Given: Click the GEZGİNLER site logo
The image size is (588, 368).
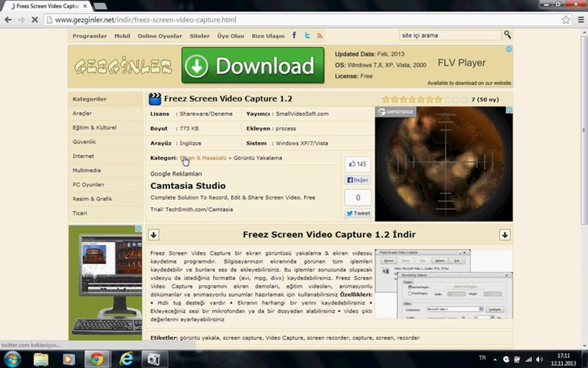Looking at the screenshot, I should coord(123,65).
